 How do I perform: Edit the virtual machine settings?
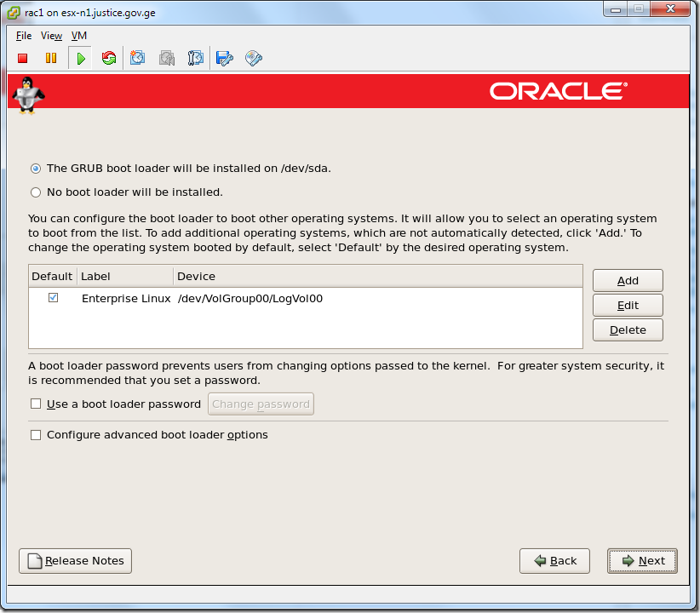224,58
